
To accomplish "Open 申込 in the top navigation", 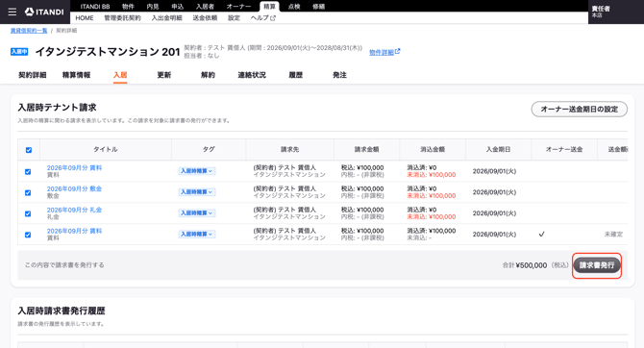I will coord(178,6).
